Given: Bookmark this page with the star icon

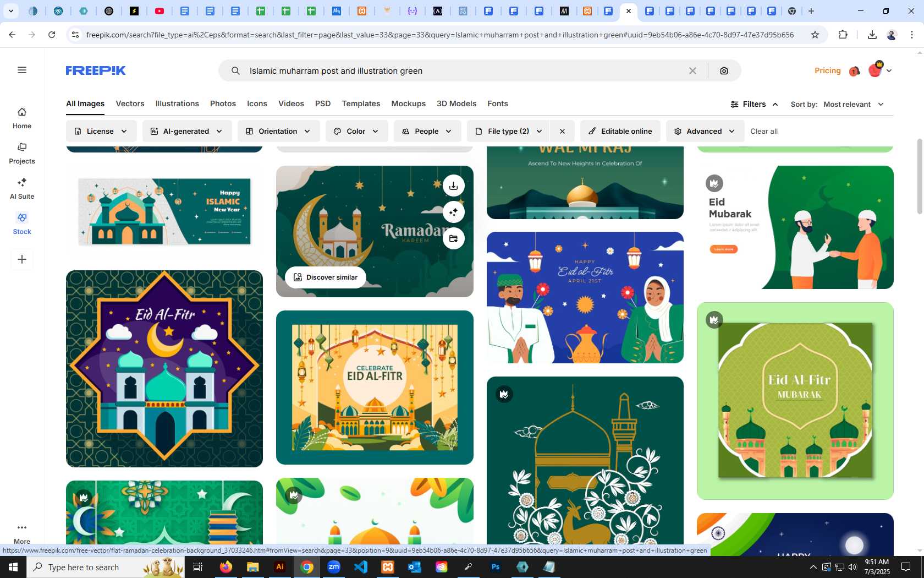Looking at the screenshot, I should [x=815, y=35].
